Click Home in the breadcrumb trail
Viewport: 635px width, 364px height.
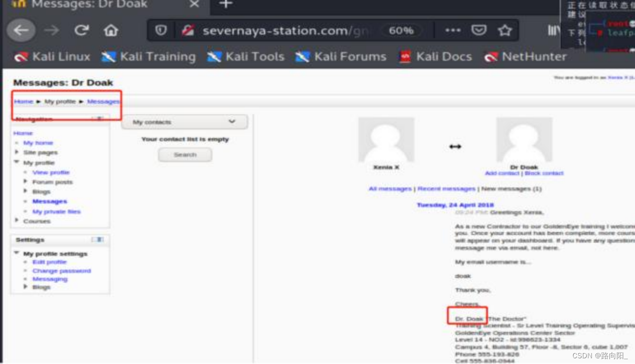pos(23,102)
